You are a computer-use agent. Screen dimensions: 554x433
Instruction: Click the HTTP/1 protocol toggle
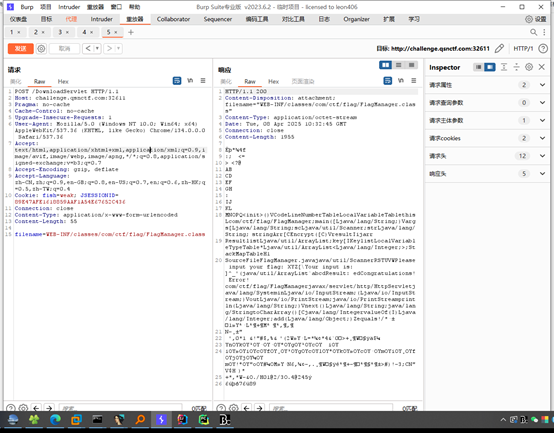point(523,48)
